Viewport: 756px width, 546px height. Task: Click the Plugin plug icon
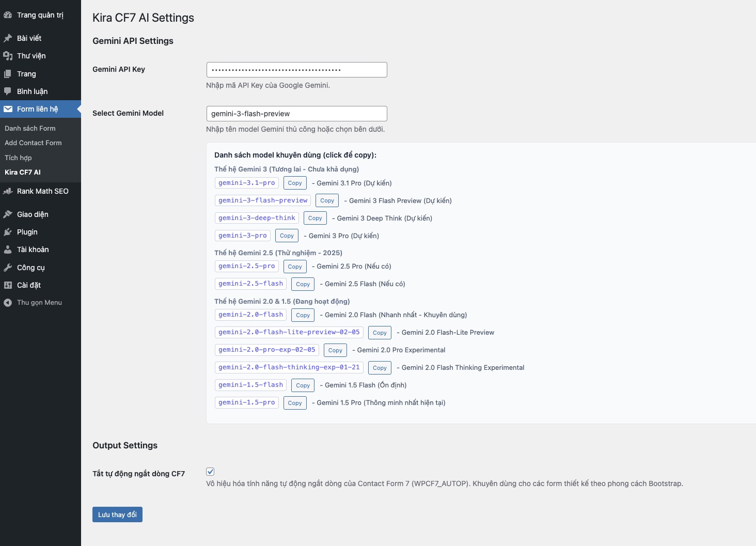pos(8,232)
